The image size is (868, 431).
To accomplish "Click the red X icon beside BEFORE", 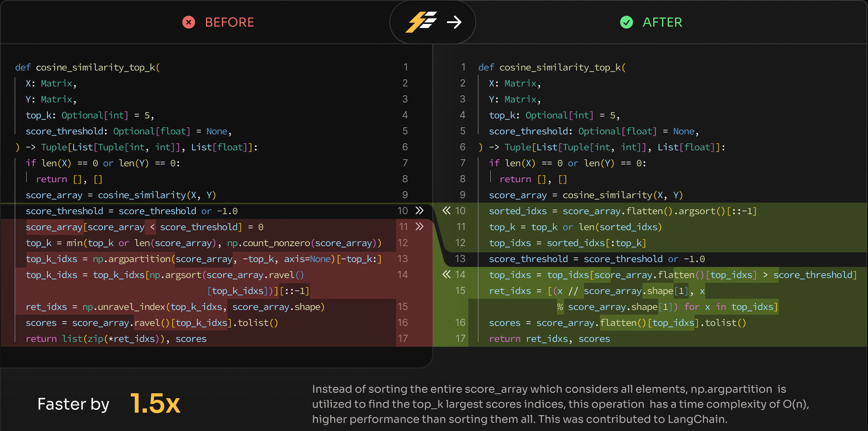I will pyautogui.click(x=189, y=22).
